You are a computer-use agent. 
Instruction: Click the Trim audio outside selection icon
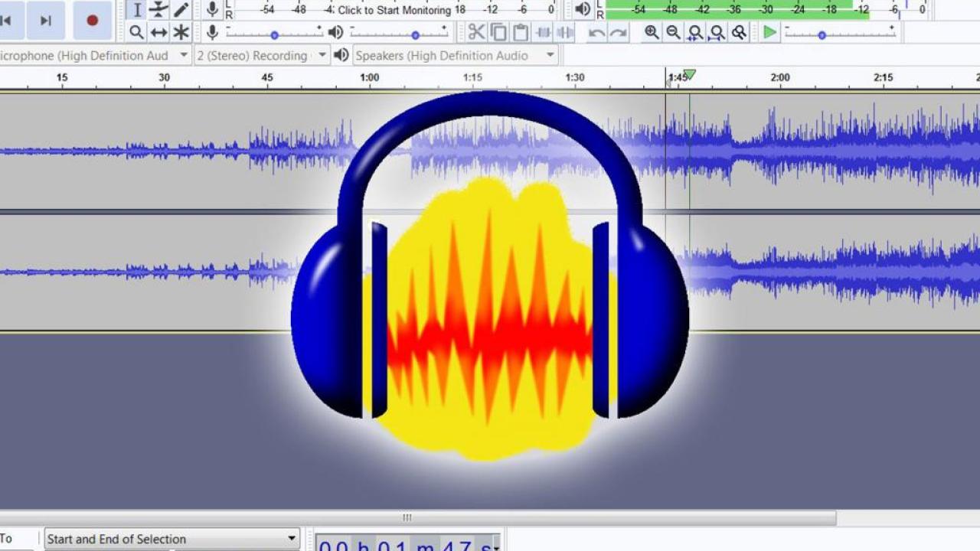click(x=544, y=32)
